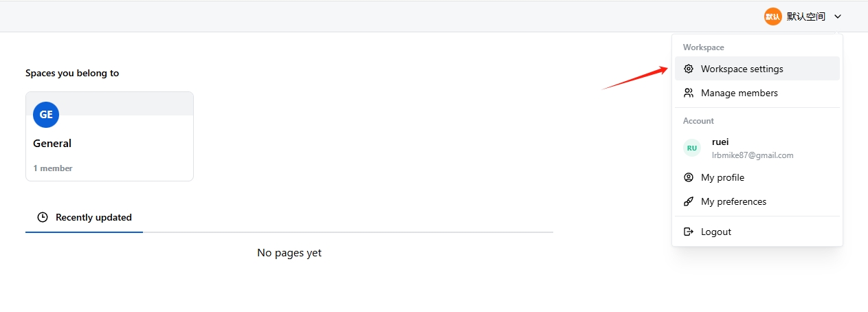
Task: Click the My preferences brush icon
Action: point(689,201)
